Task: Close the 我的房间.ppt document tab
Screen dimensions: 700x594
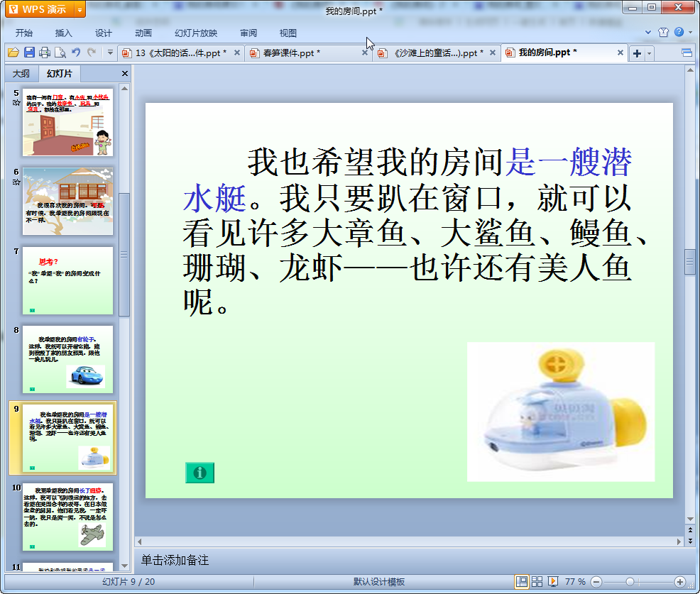Action: [x=620, y=53]
